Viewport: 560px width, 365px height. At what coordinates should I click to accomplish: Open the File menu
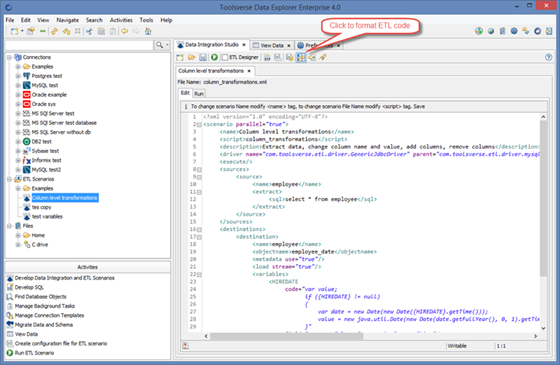(10, 20)
